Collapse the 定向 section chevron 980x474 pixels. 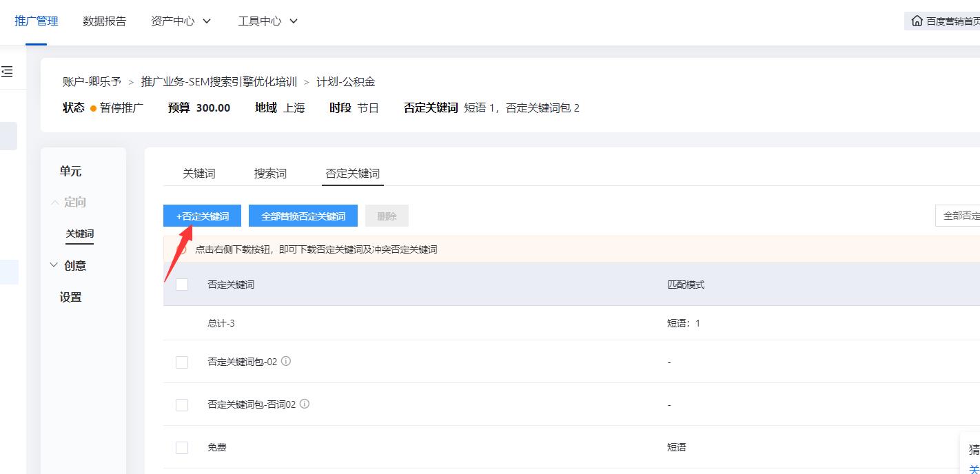55,203
